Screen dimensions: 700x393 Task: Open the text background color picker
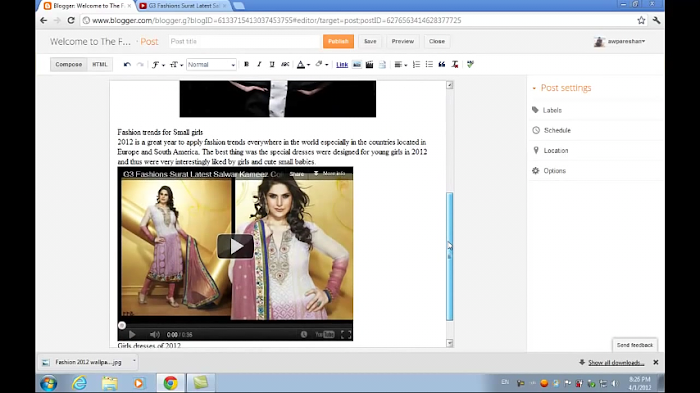tap(321, 64)
